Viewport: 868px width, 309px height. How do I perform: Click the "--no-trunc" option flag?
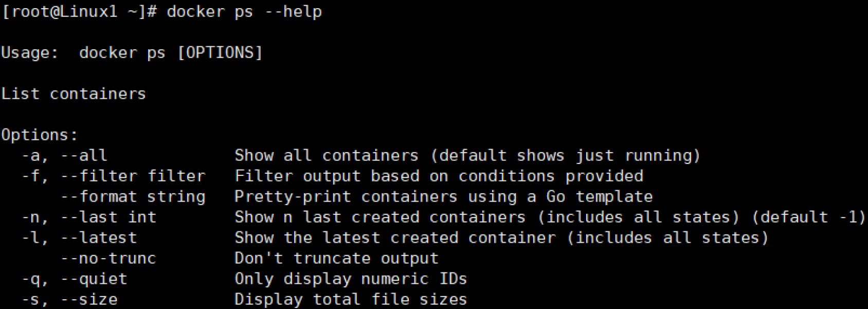(109, 259)
